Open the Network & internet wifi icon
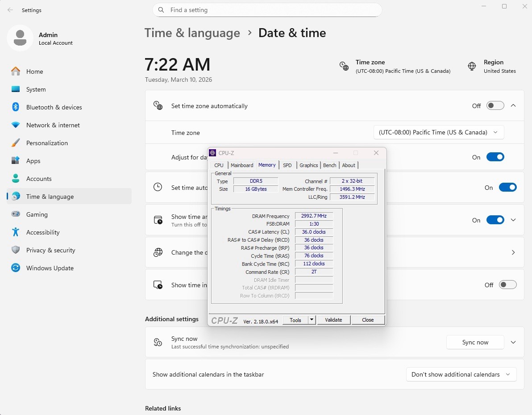The image size is (532, 415). click(x=16, y=125)
